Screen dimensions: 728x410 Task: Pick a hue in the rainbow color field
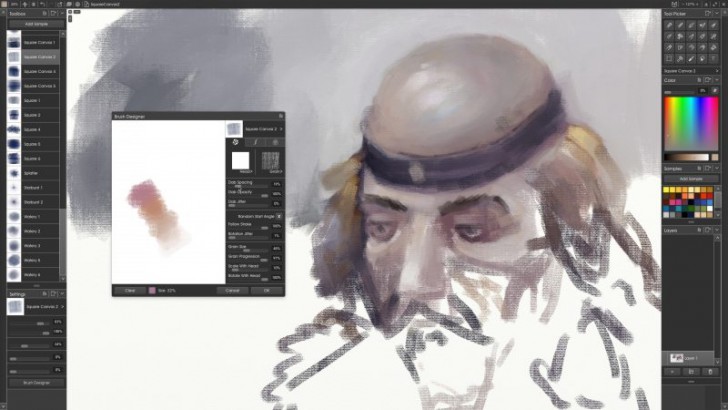pos(691,124)
